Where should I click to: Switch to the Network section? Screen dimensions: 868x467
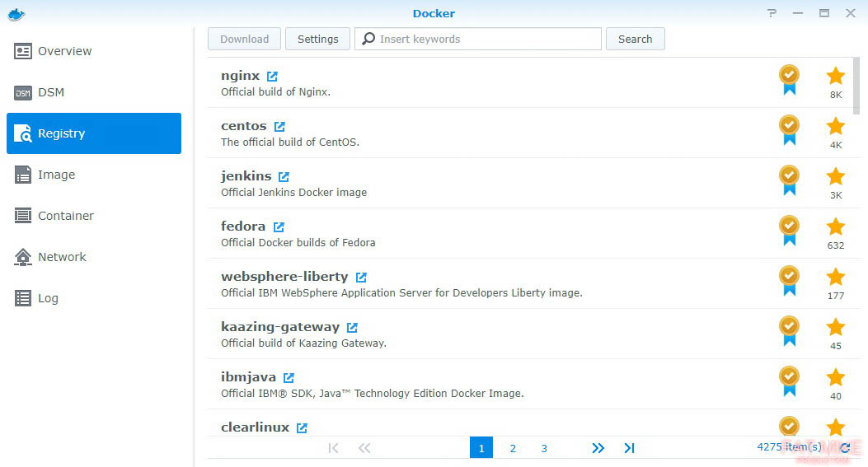click(94, 257)
